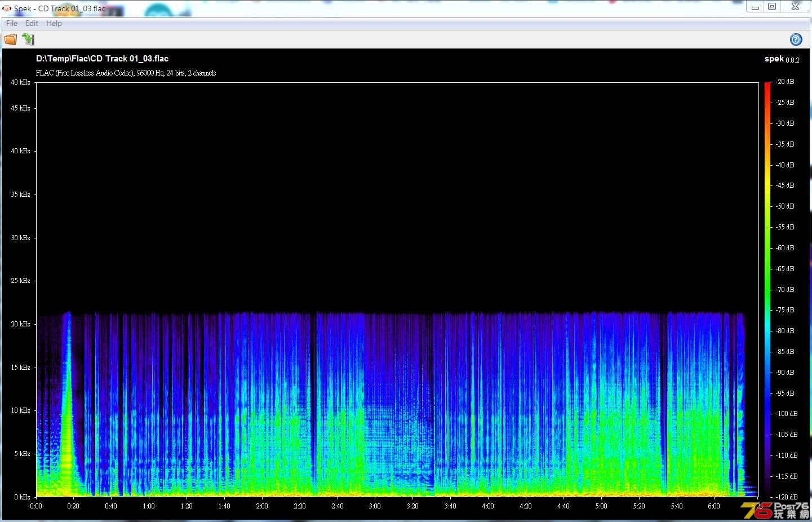Click the 25 kHz axis label
Screen dimensions: 812x522
pos(20,281)
